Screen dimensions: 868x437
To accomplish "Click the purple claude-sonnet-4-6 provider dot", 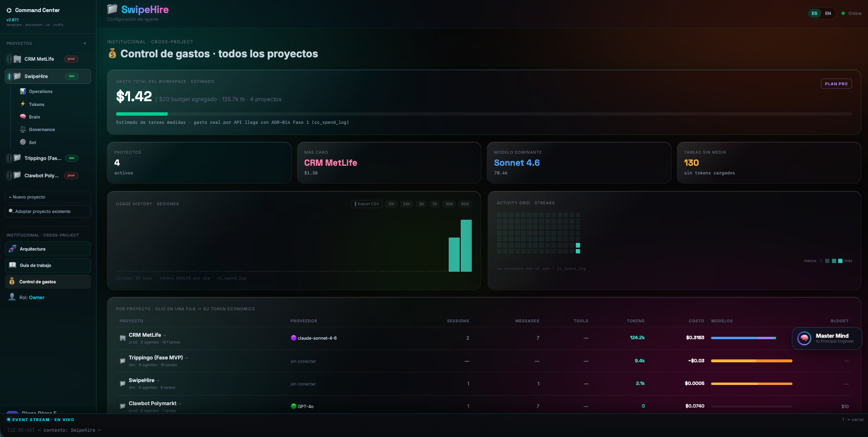I will (294, 338).
